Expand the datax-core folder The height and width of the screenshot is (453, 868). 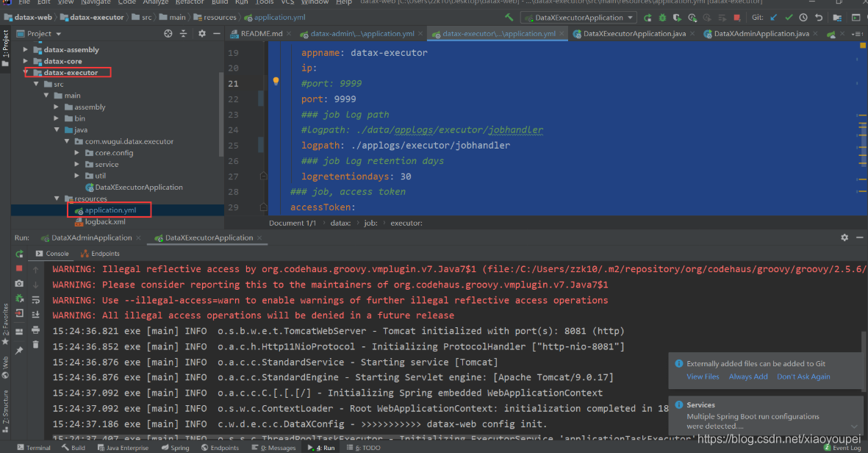tap(26, 62)
